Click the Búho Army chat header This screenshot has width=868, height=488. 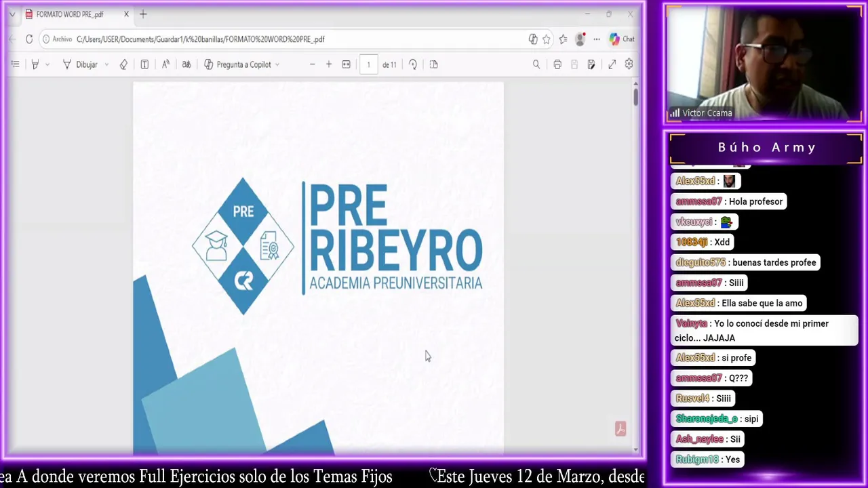point(766,147)
